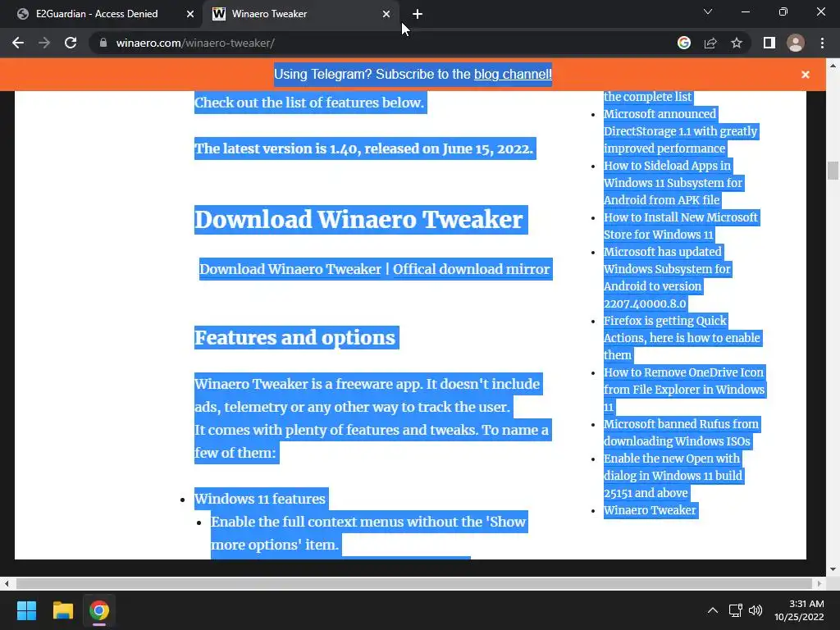Click the horizontal scrollbar at page bottom

pos(414,583)
